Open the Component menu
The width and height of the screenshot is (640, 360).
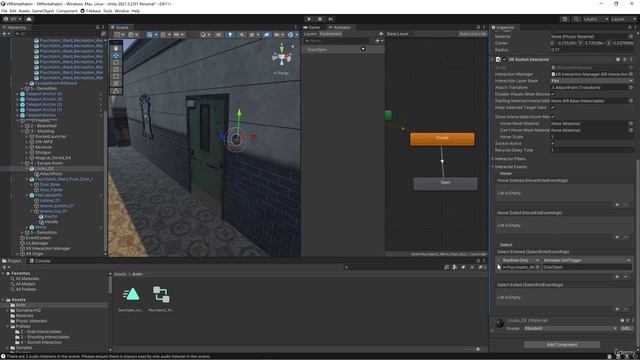pos(67,11)
